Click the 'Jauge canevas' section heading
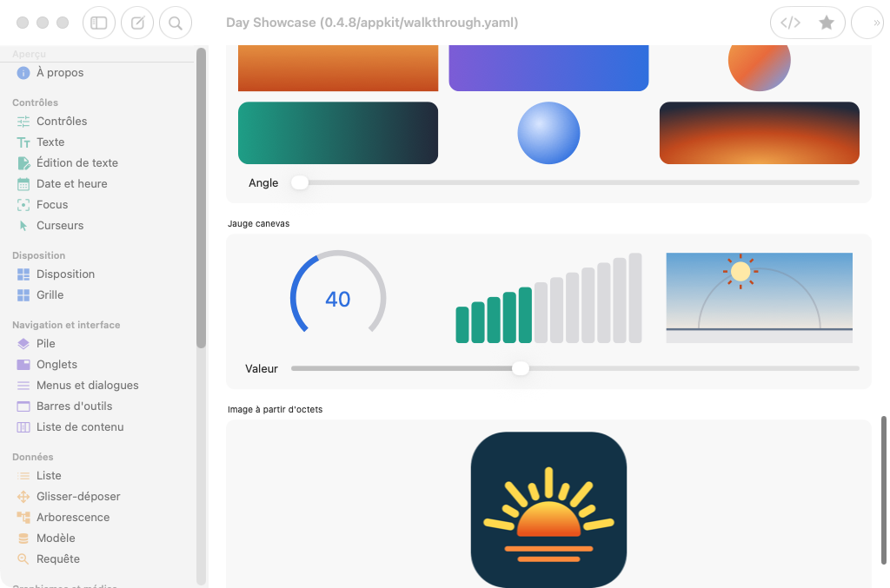The image size is (890, 588). tap(258, 224)
